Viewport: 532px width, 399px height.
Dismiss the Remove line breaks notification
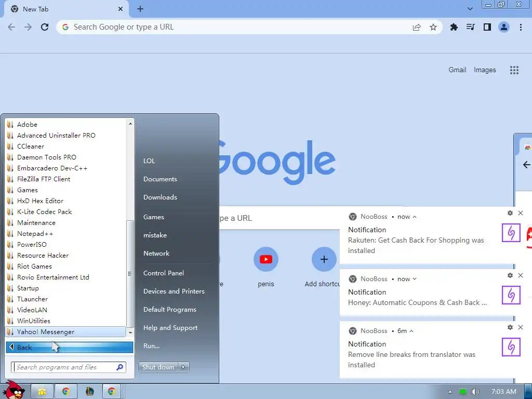pos(521,327)
